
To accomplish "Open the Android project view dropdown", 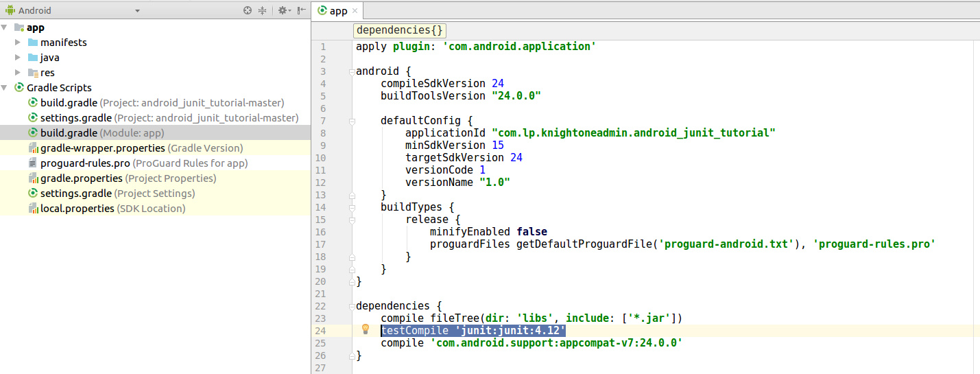I will [x=137, y=11].
